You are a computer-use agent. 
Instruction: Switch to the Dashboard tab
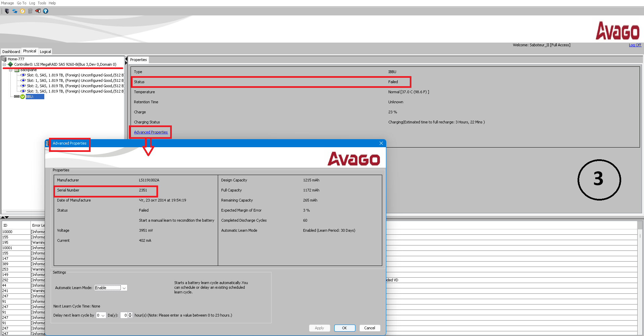11,52
